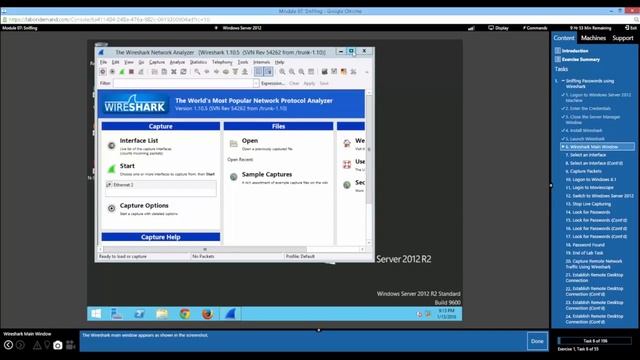Viewport: 640px width, 360px height.
Task: Click the go to last packet toolbar icon
Action: 245,72
